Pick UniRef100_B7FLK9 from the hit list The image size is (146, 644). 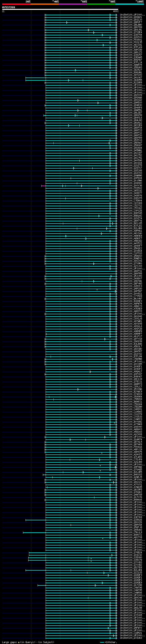tap(131, 47)
